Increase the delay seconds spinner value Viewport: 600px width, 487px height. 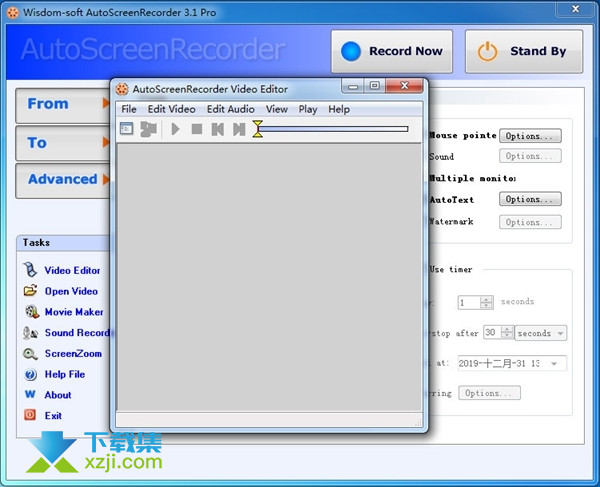click(x=486, y=299)
